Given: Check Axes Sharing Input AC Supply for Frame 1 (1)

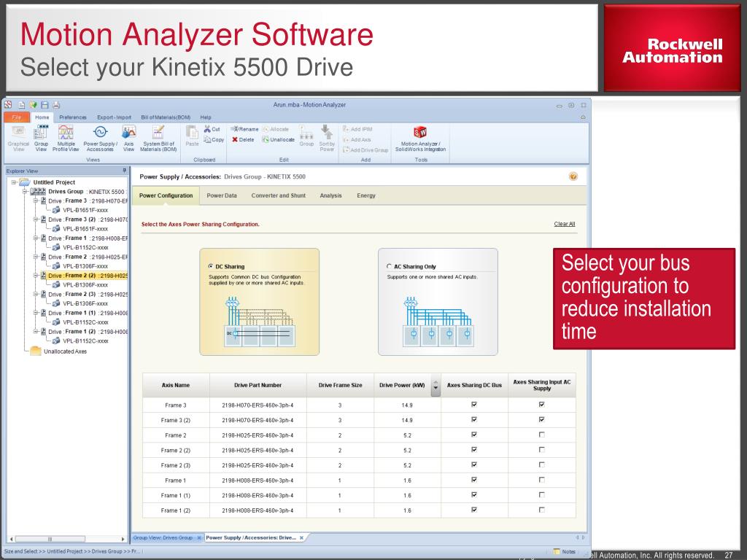Looking at the screenshot, I should tap(542, 495).
